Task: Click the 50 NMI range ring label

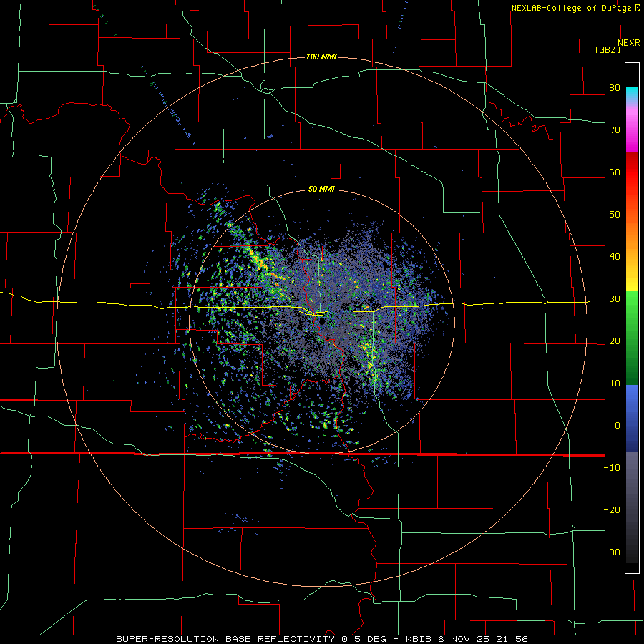Action: [321, 189]
